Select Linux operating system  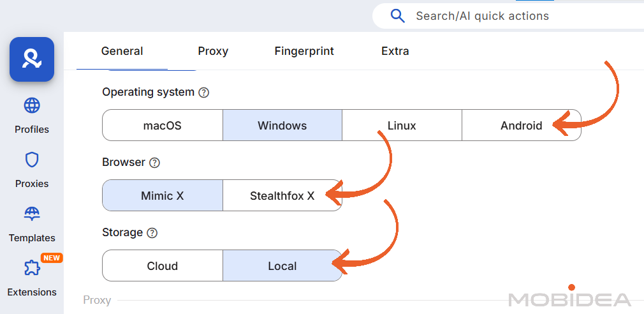402,125
